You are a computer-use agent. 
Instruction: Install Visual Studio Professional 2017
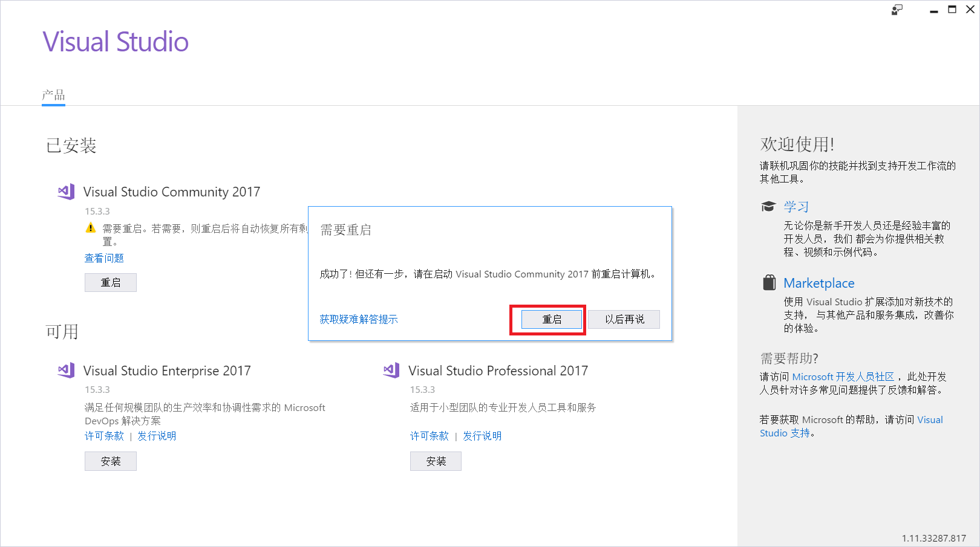436,461
